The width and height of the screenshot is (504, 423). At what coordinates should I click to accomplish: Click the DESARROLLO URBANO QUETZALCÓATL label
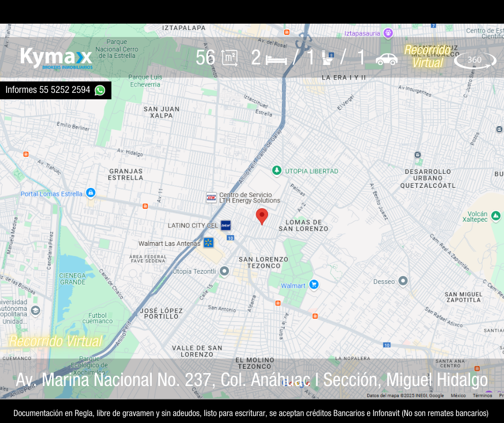click(428, 179)
